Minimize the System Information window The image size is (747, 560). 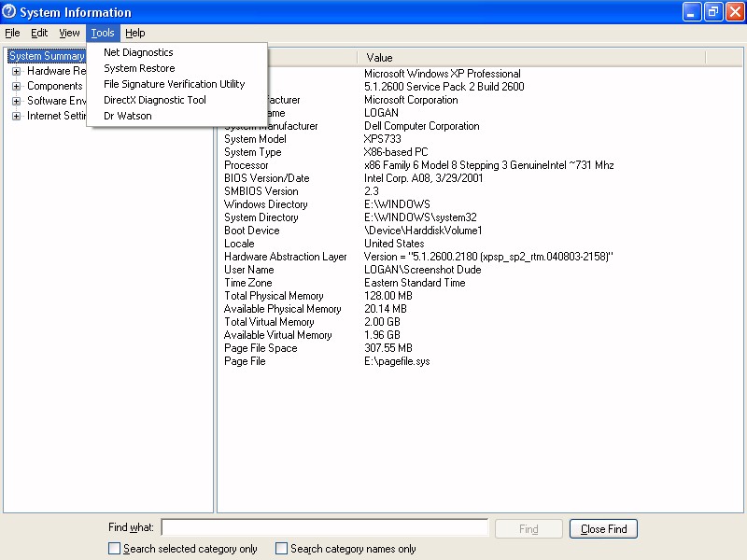[692, 12]
